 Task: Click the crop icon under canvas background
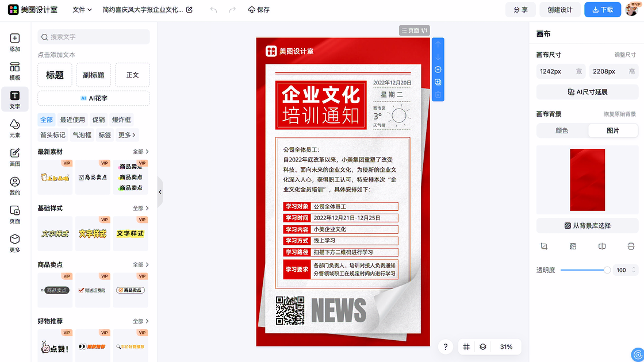click(544, 247)
